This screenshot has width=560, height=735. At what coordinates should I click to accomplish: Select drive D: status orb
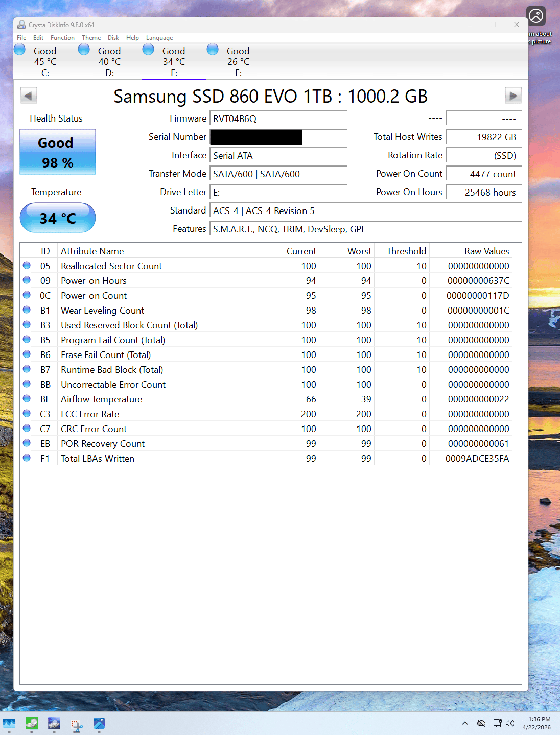84,50
